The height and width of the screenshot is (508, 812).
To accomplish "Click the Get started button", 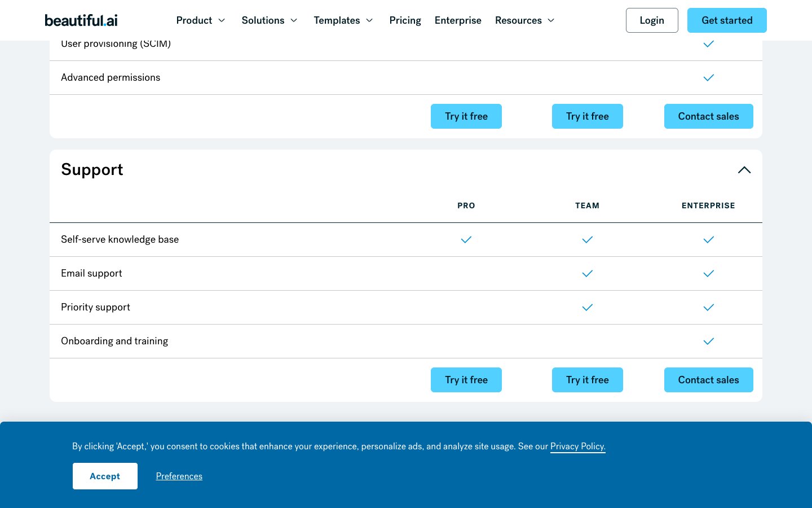I will tap(727, 20).
